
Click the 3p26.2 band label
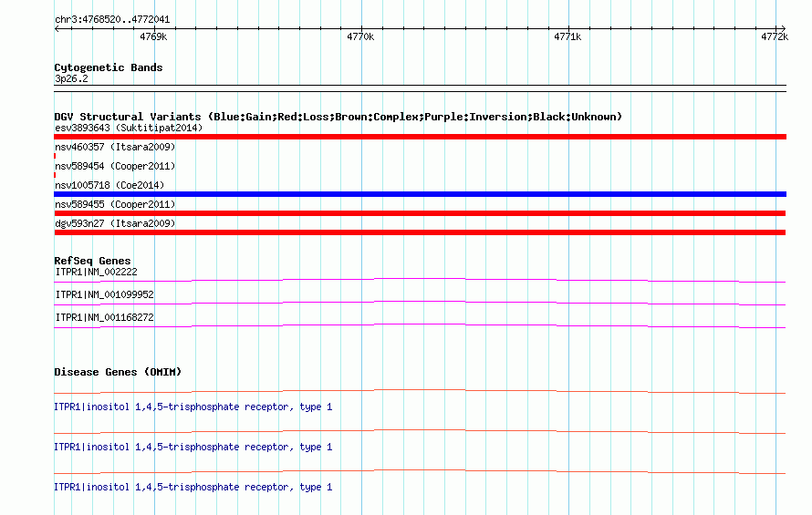click(x=71, y=78)
